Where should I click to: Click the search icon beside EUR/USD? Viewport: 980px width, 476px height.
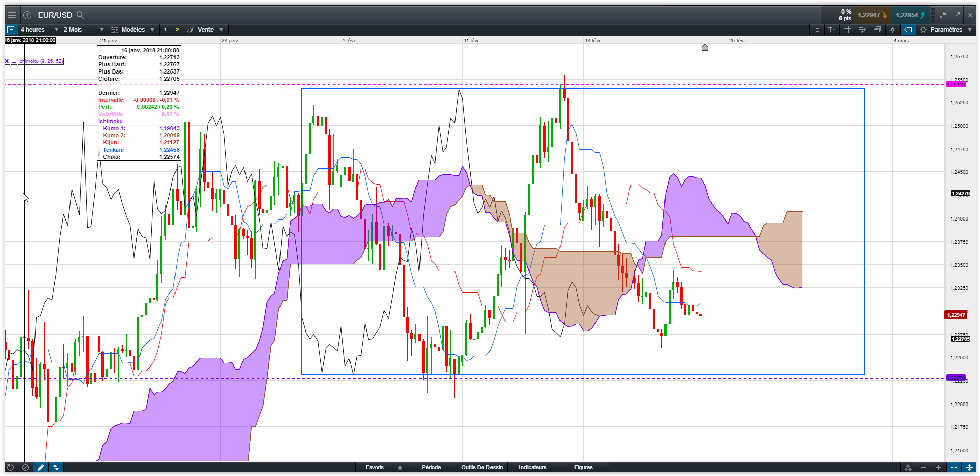click(x=80, y=15)
